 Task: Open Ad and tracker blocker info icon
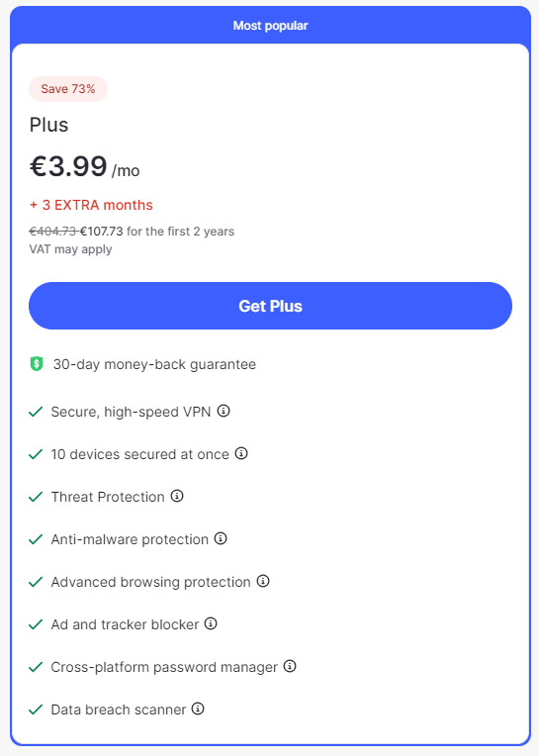211,623
